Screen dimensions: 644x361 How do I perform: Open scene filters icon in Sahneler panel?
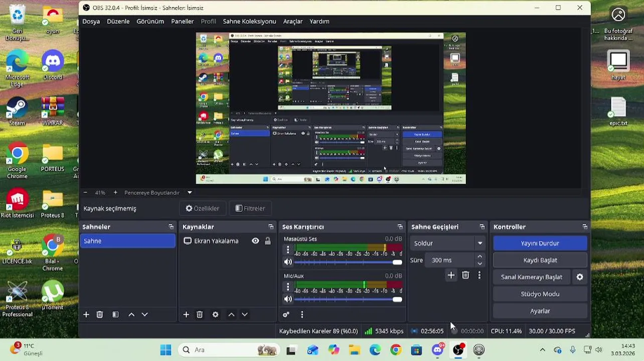[115, 314]
